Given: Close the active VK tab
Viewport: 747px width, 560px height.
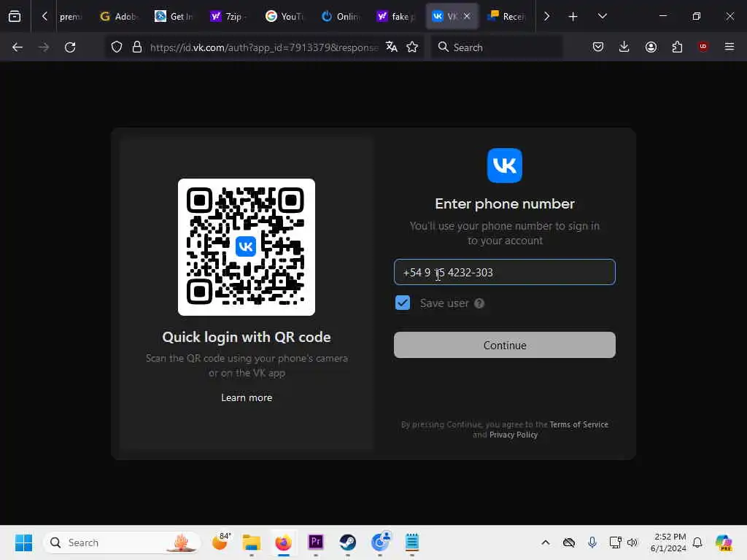Looking at the screenshot, I should pyautogui.click(x=467, y=16).
